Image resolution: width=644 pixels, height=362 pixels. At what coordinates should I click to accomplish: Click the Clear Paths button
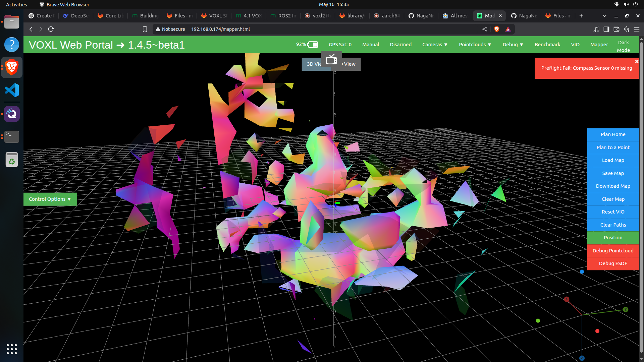(x=613, y=225)
